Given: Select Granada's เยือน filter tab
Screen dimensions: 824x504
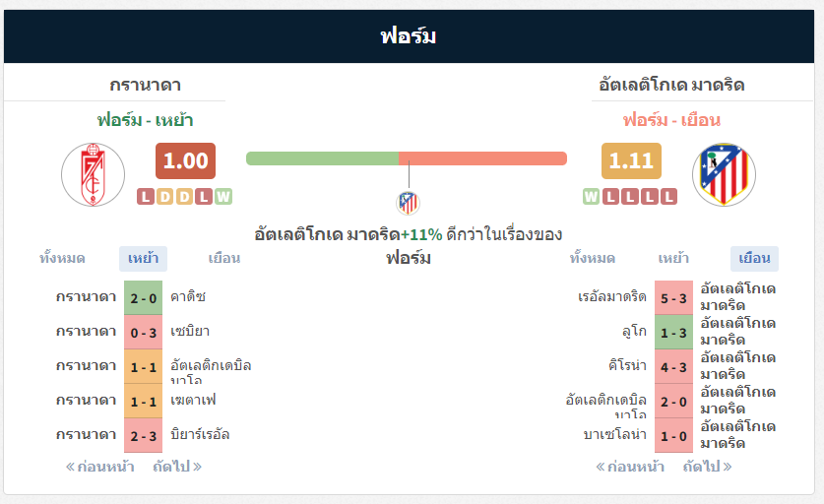Looking at the screenshot, I should tap(223, 259).
